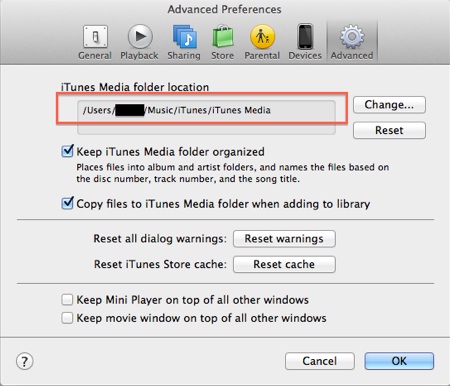This screenshot has width=450, height=386.
Task: Click the Change... folder location button
Action: 389,105
